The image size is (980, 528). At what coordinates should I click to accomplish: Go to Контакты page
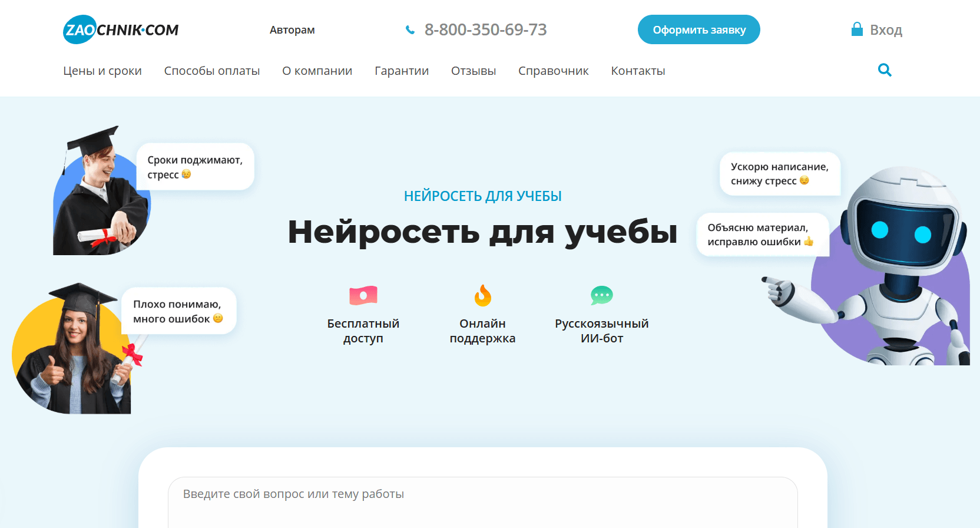pos(638,71)
